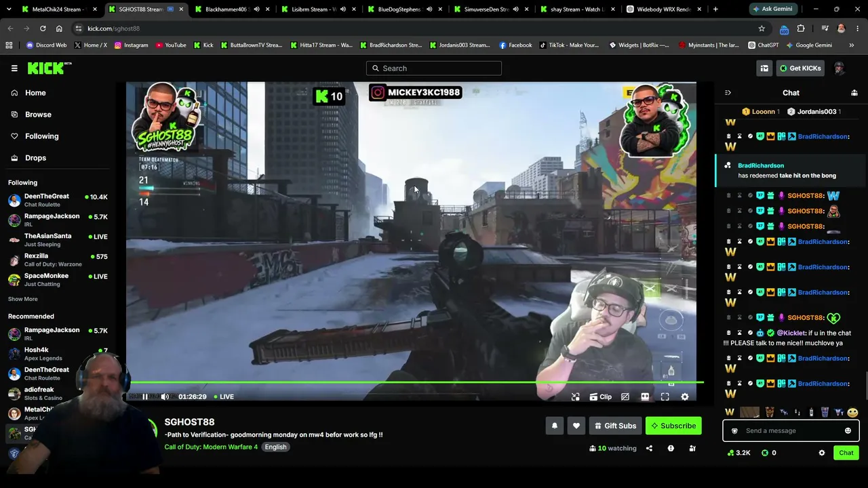
Task: Open chat viewers list icon
Action: [x=854, y=93]
